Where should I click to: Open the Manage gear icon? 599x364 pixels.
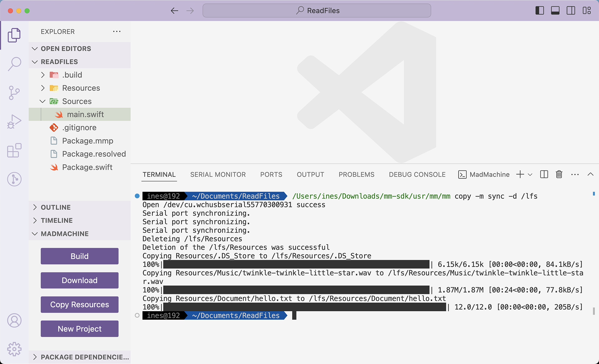[14, 349]
